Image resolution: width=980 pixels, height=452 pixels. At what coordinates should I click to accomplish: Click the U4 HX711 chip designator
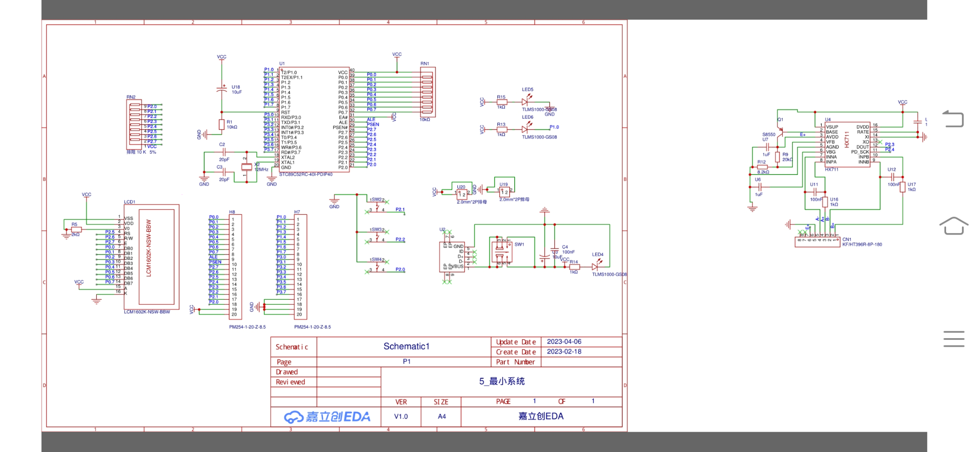click(x=828, y=120)
